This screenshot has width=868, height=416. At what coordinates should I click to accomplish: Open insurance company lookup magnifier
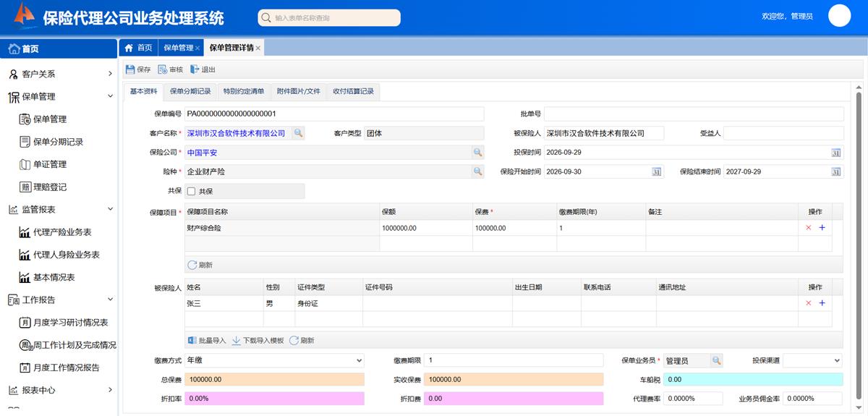pyautogui.click(x=477, y=153)
